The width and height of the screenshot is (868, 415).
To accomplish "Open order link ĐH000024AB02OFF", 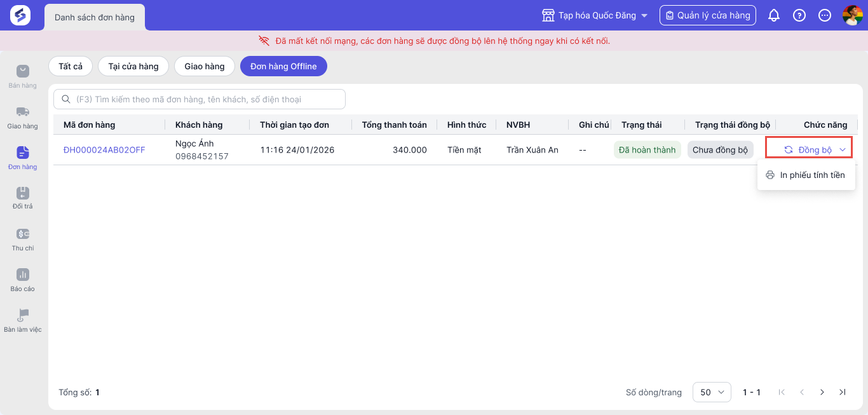I will coord(104,150).
